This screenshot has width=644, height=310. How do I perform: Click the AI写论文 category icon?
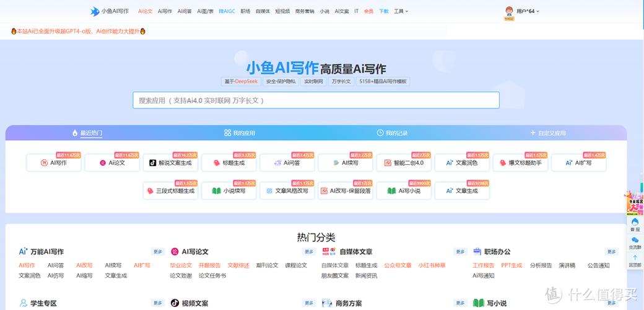pos(175,252)
